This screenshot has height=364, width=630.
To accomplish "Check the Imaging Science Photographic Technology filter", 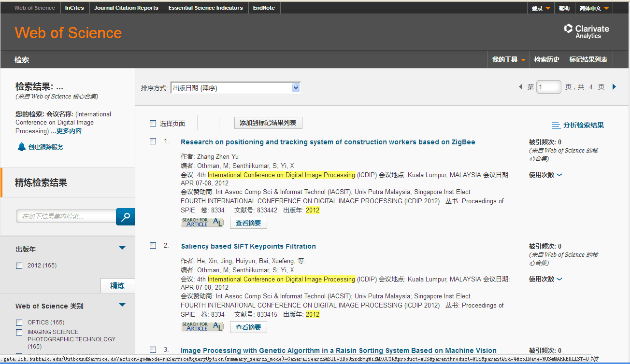I will pos(19,332).
